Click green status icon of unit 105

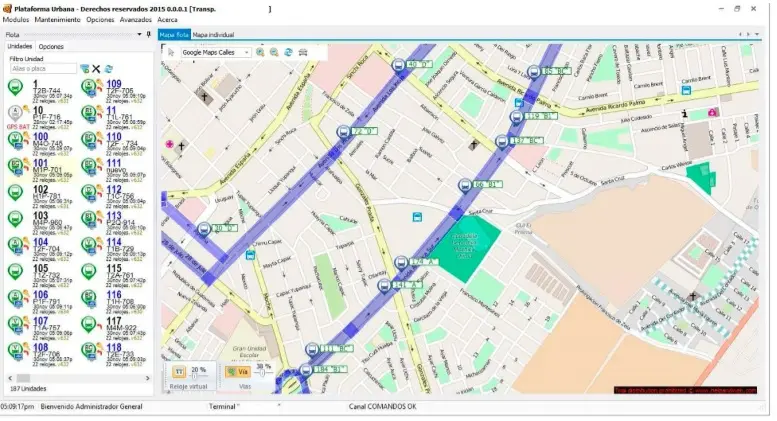[x=15, y=271]
